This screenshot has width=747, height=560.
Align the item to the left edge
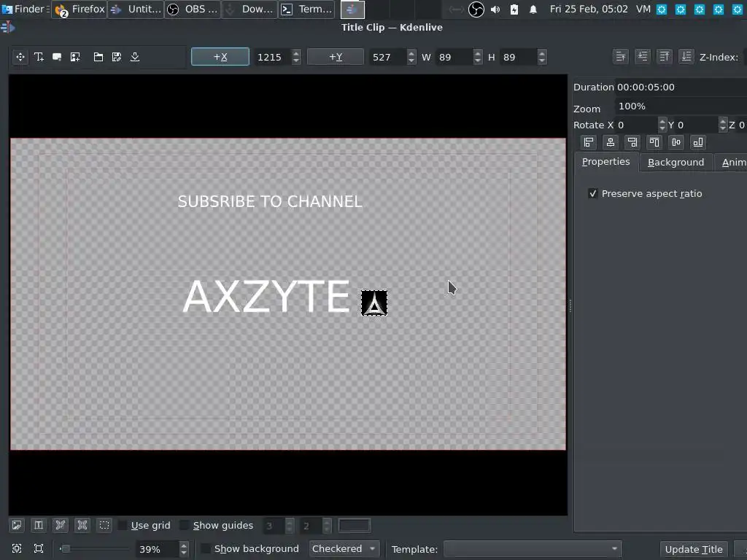[589, 142]
